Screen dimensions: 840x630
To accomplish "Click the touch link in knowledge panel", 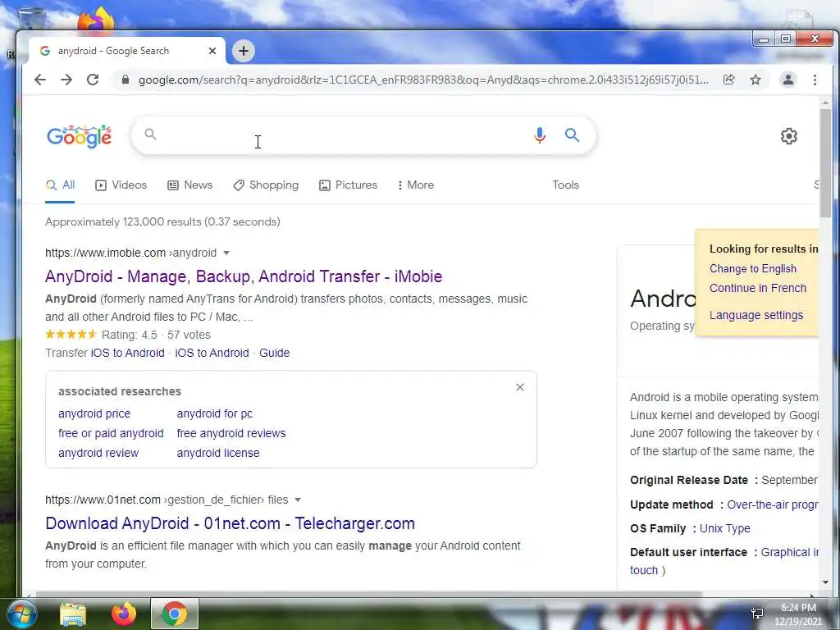I will [644, 571].
